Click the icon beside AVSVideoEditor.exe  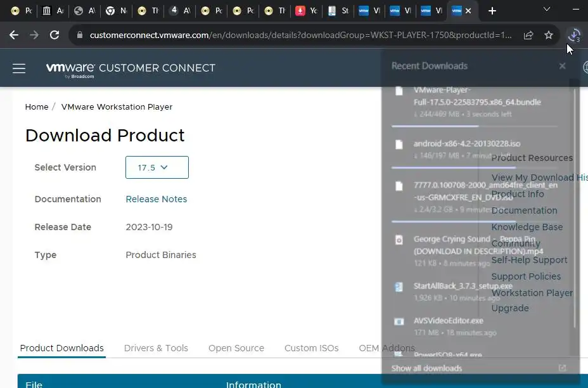coord(399,321)
